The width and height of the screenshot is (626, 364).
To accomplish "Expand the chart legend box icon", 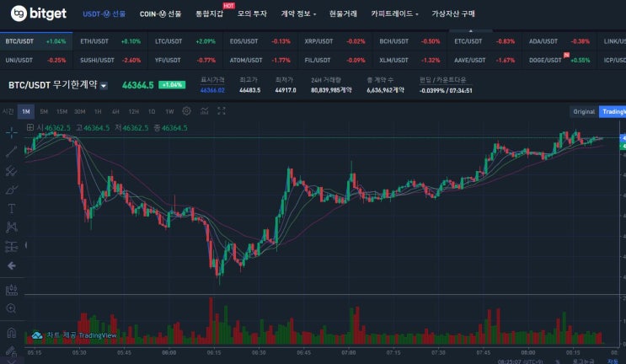I will pos(30,127).
